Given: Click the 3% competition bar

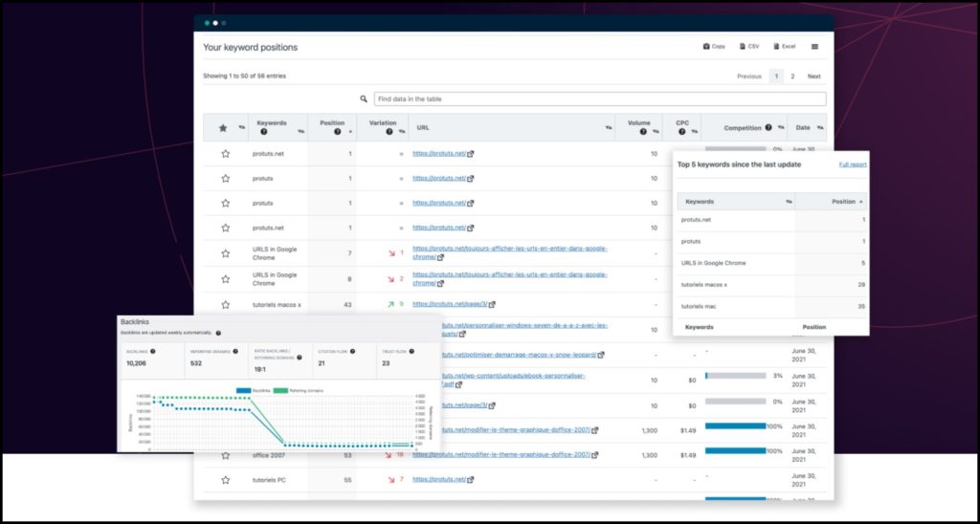Looking at the screenshot, I should [736, 376].
